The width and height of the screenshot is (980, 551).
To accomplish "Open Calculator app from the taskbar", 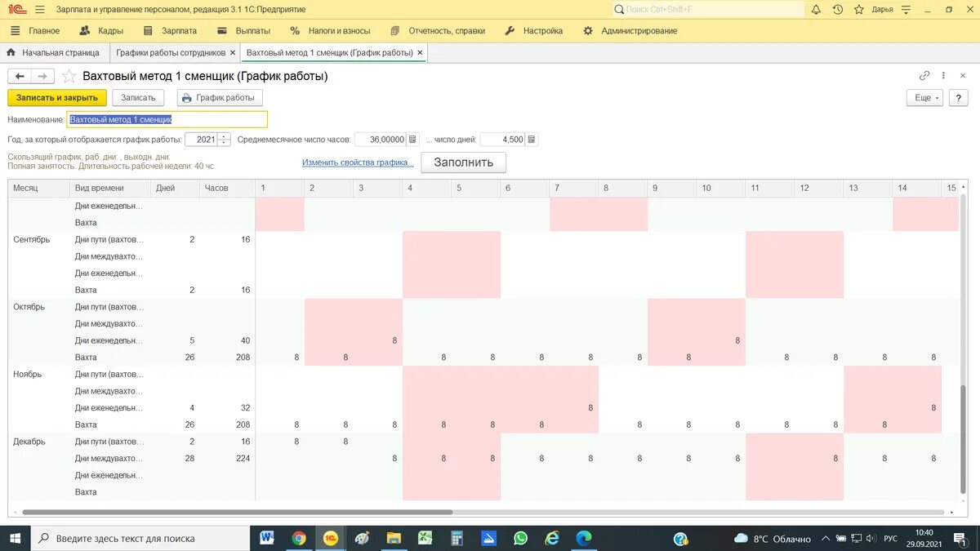I will [x=457, y=538].
